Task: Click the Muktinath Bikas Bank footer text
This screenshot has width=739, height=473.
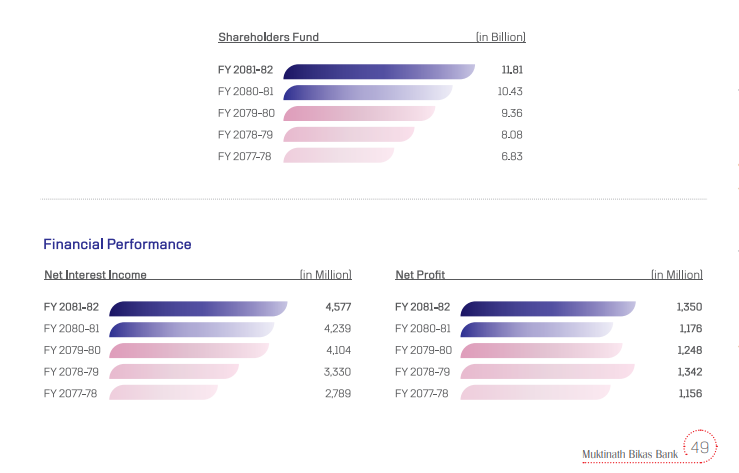Action: pos(630,454)
